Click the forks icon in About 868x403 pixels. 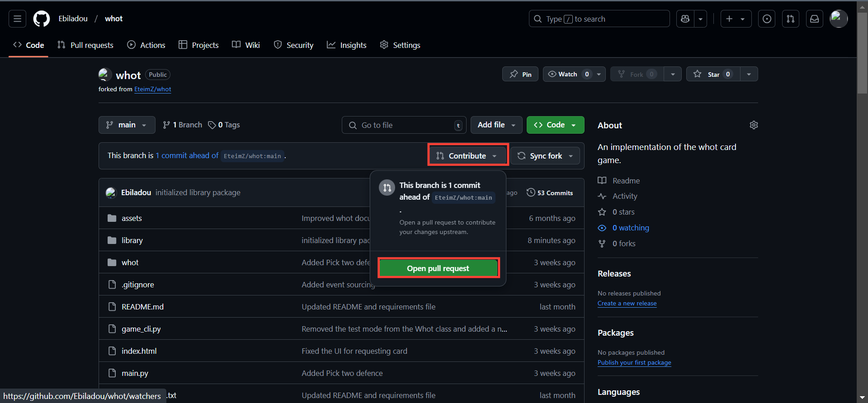coord(602,244)
